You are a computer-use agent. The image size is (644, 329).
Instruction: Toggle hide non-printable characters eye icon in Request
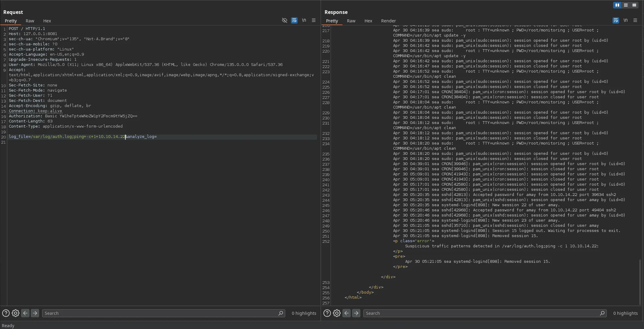click(x=284, y=20)
